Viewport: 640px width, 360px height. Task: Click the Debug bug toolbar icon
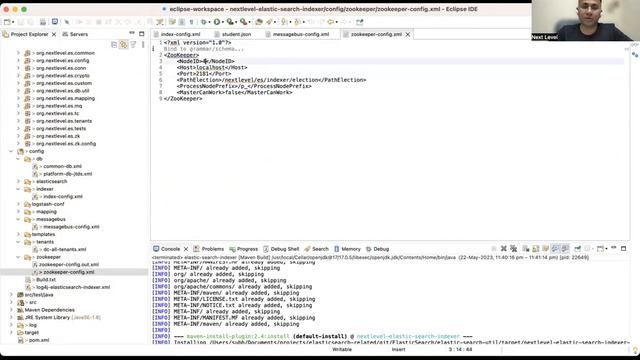point(203,22)
